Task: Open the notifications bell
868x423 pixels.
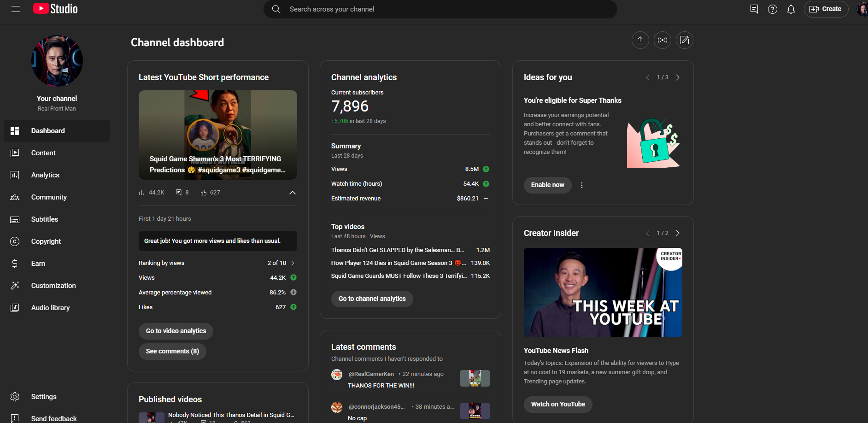Action: pos(791,9)
